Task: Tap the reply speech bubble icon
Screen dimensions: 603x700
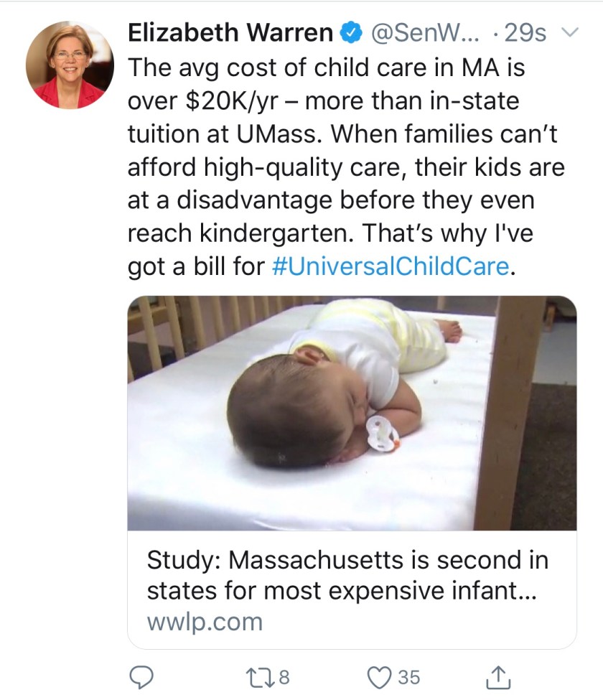Action: click(x=138, y=676)
